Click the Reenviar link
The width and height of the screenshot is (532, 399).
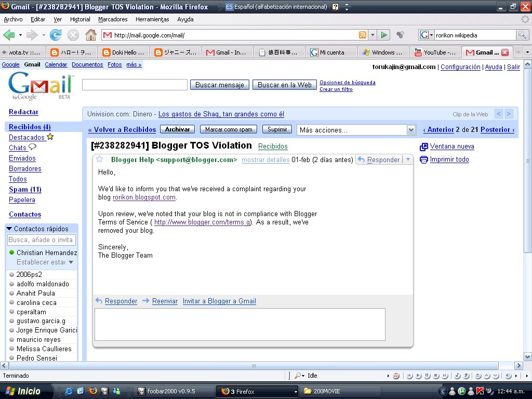pos(165,301)
